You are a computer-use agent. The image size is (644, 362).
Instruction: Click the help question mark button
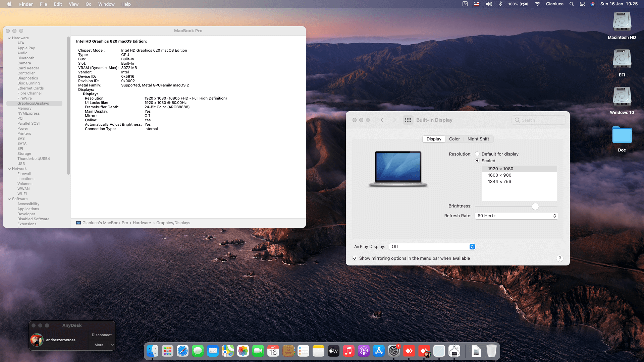[559, 258]
